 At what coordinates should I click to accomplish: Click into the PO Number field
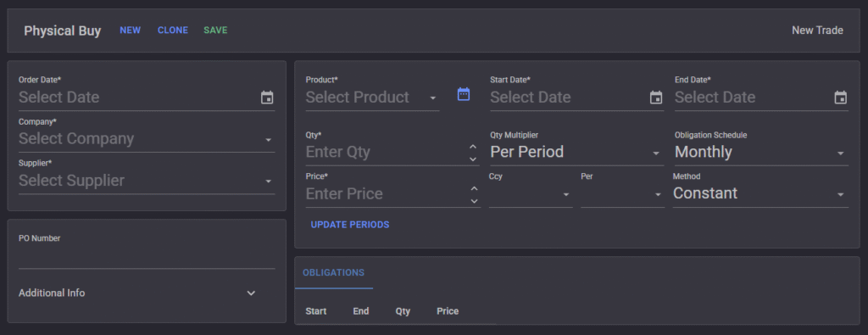(x=147, y=258)
